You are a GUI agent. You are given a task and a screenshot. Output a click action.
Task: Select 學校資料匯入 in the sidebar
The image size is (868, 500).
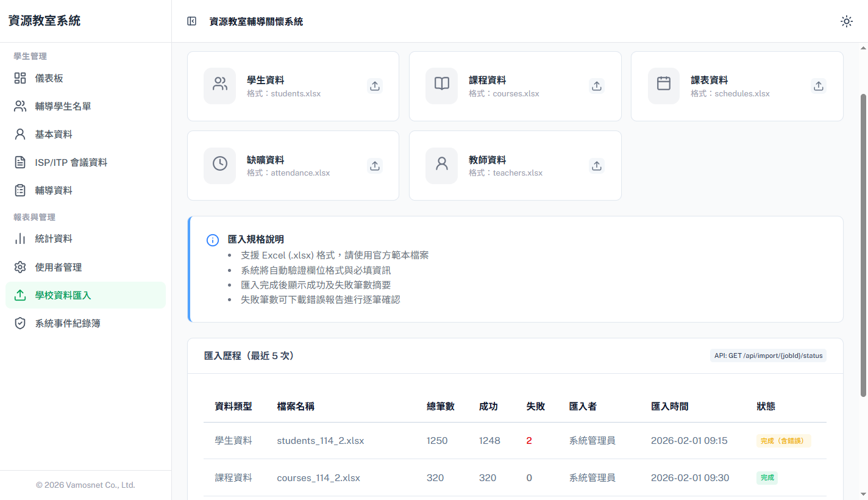[85, 295]
